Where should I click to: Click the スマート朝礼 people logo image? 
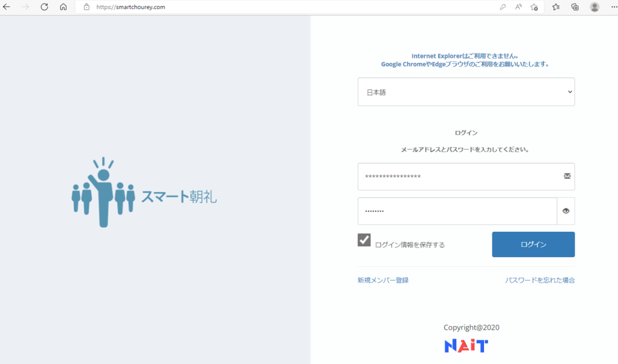[x=103, y=193]
